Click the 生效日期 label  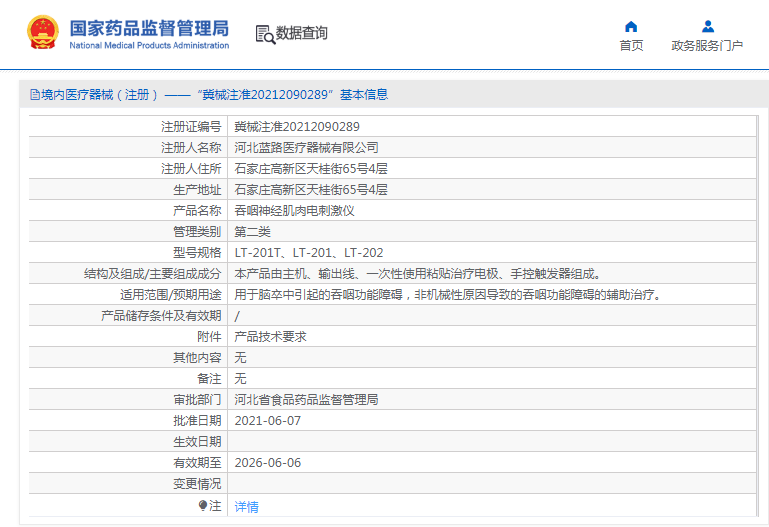pos(197,442)
